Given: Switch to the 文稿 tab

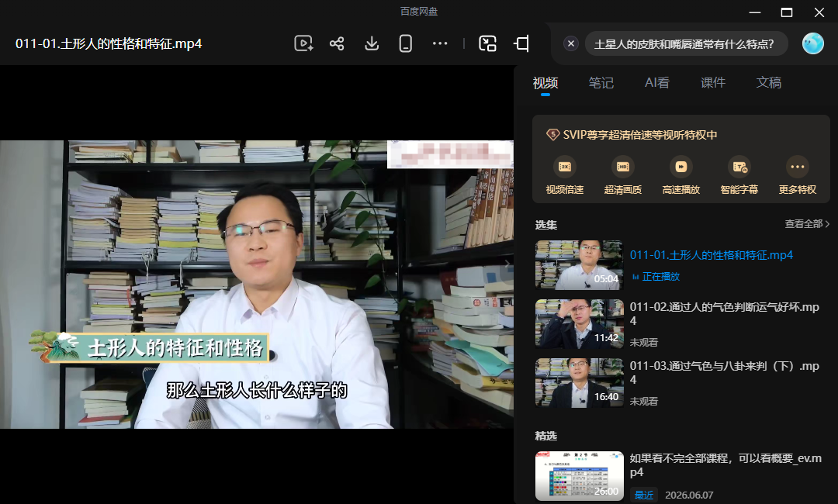Looking at the screenshot, I should click(x=768, y=83).
